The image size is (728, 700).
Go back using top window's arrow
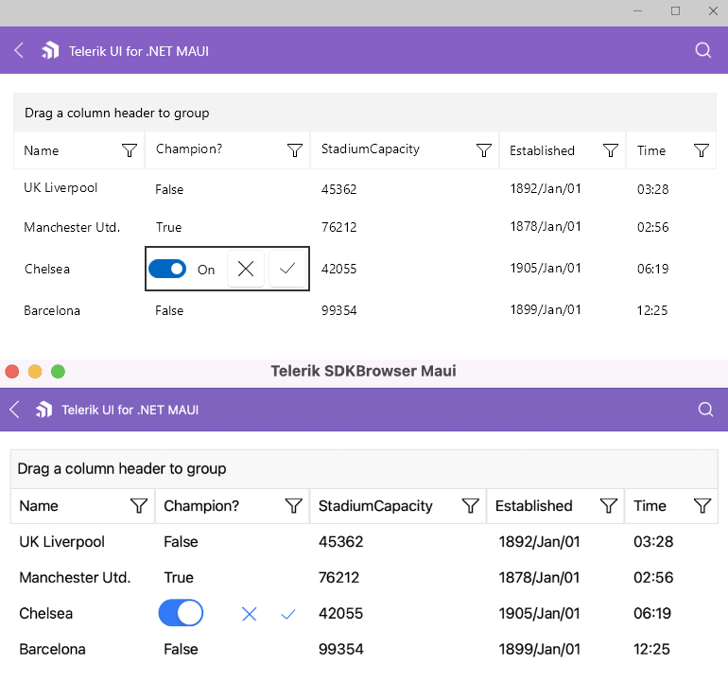pyautogui.click(x=19, y=50)
